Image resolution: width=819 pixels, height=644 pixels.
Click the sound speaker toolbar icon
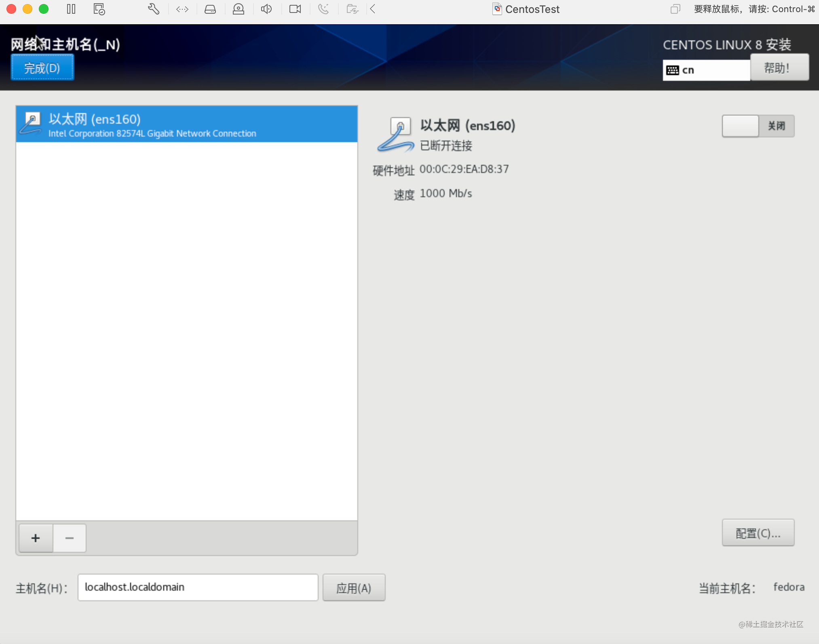click(266, 9)
